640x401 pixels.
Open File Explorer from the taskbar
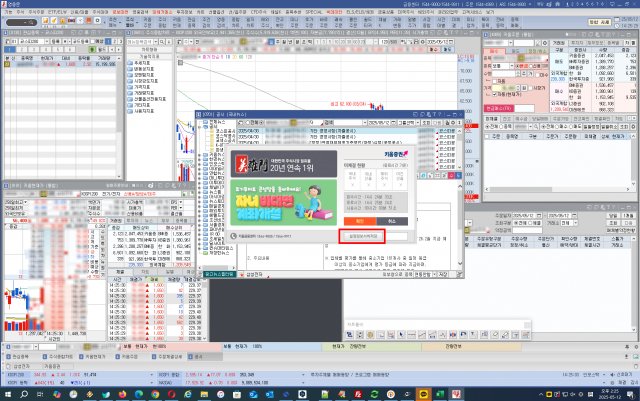(x=204, y=394)
